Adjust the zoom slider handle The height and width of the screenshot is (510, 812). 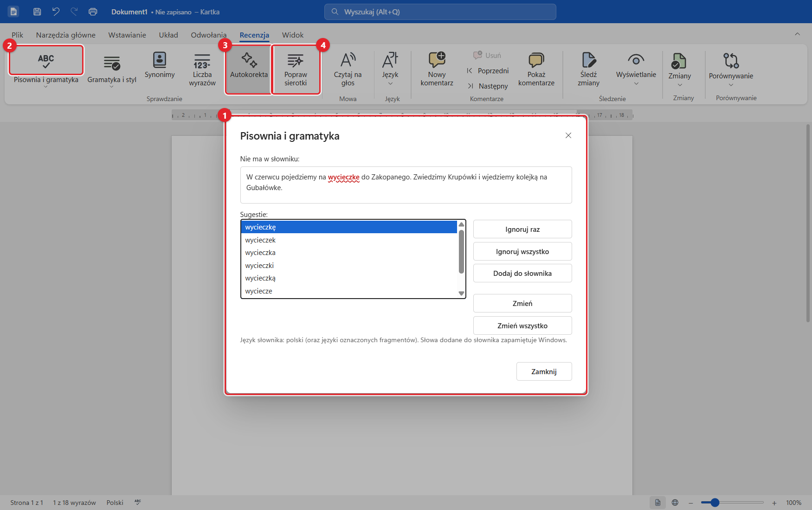pyautogui.click(x=715, y=503)
